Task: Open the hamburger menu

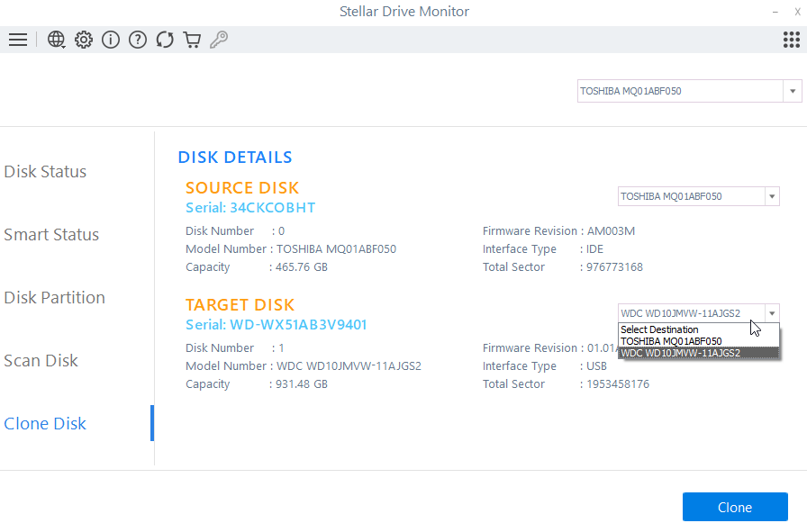Action: click(18, 40)
